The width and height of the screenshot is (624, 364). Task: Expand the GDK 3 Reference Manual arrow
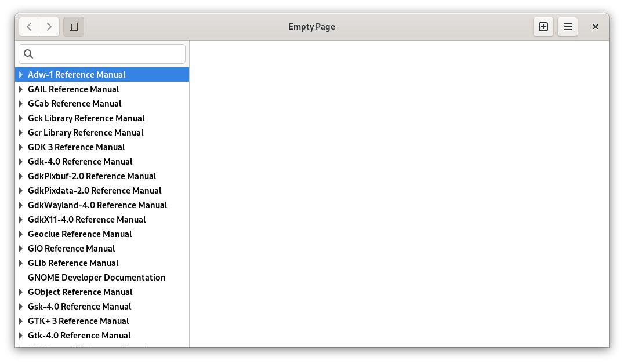coord(21,147)
